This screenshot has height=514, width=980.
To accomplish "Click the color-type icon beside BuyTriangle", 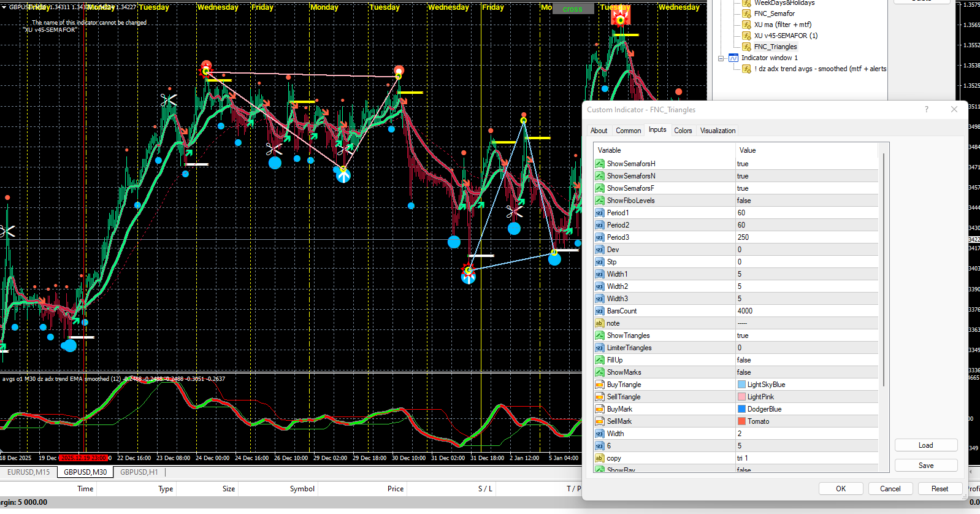I will click(x=599, y=385).
